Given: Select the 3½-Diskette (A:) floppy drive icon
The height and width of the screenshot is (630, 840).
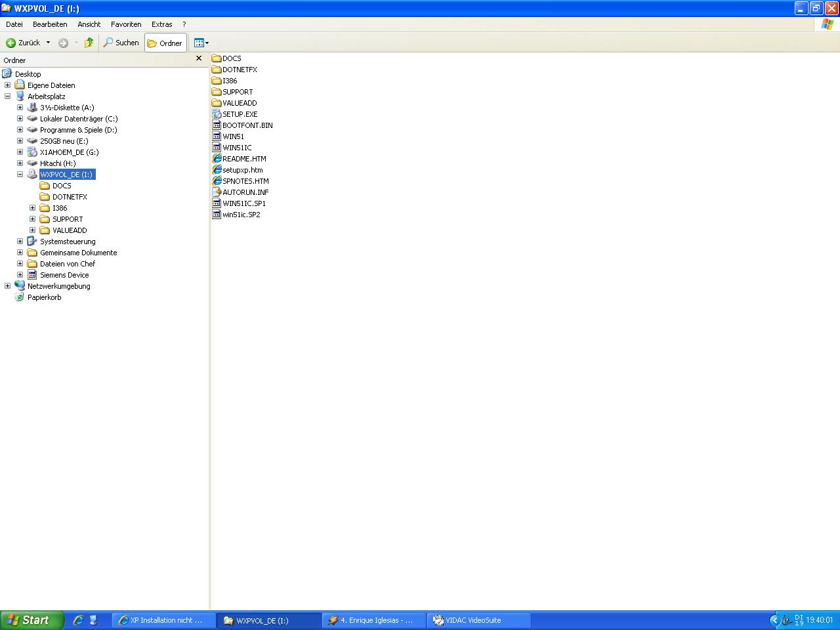Looking at the screenshot, I should pos(32,108).
